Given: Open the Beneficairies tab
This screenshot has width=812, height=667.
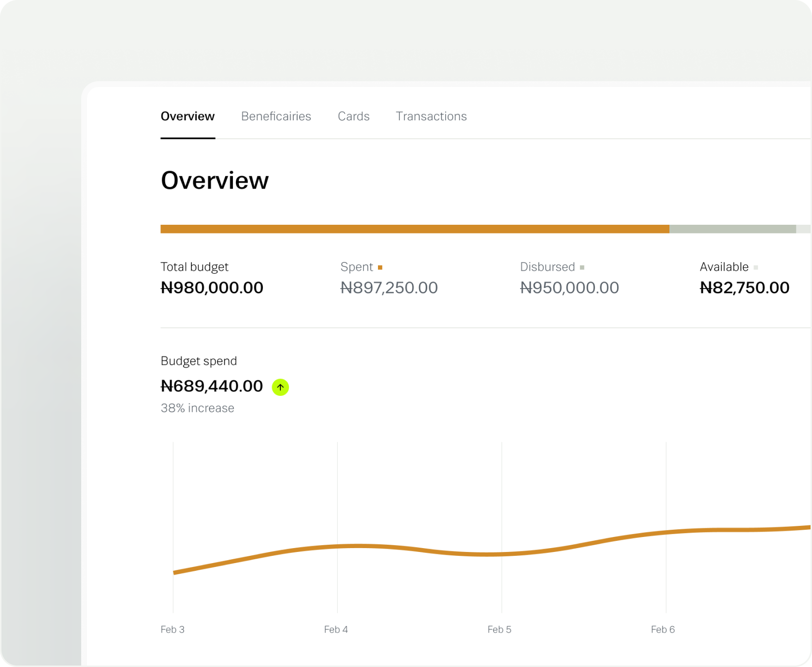Looking at the screenshot, I should click(276, 116).
